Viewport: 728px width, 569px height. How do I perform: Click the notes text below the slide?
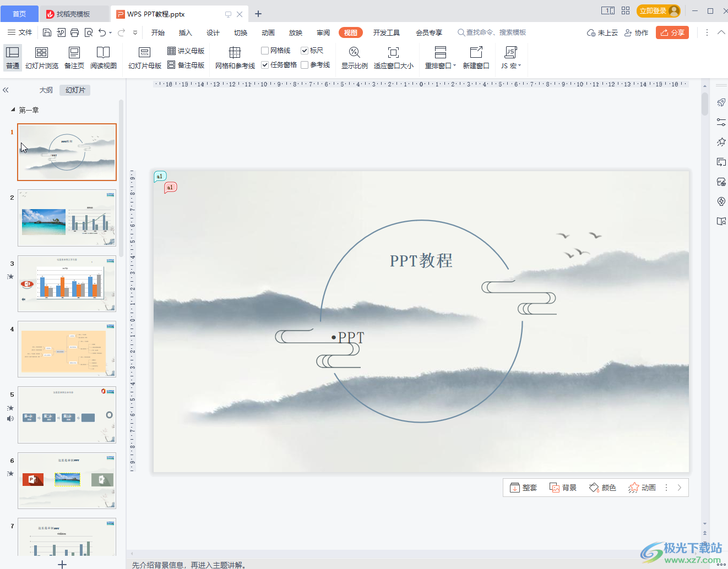point(188,565)
